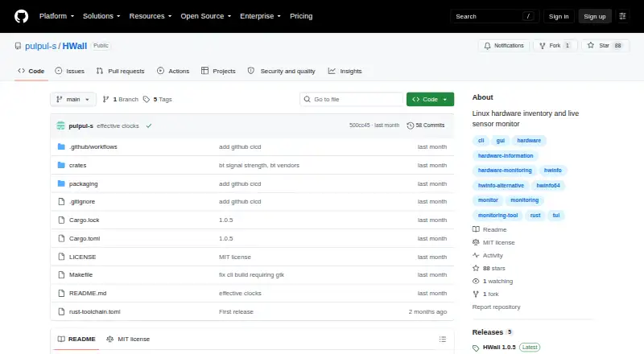The height and width of the screenshot is (354, 644).
Task: Open the README outline list icon
Action: pos(442,339)
